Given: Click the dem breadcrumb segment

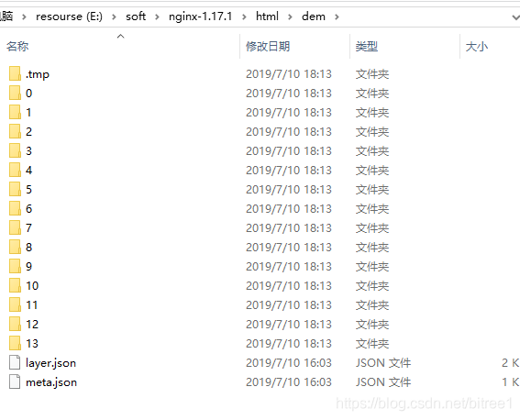Looking at the screenshot, I should (x=314, y=17).
